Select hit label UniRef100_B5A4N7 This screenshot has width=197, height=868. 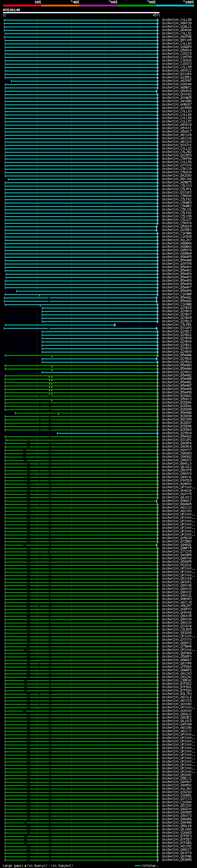pyautogui.click(x=176, y=386)
